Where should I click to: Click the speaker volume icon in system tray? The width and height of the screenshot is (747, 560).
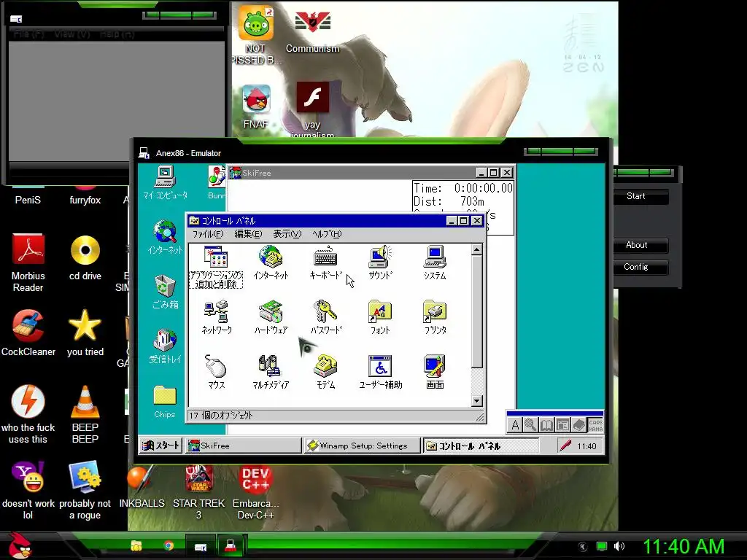coord(619,546)
